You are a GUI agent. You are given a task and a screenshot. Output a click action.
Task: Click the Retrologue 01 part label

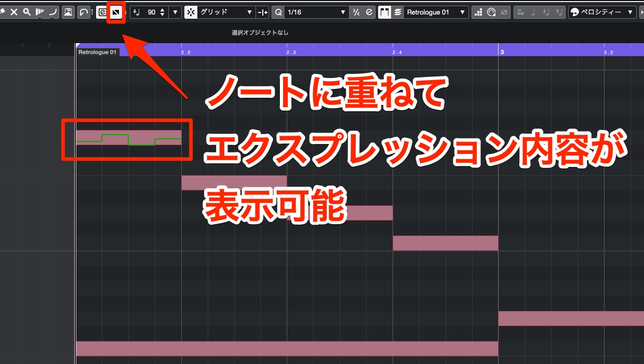(98, 52)
